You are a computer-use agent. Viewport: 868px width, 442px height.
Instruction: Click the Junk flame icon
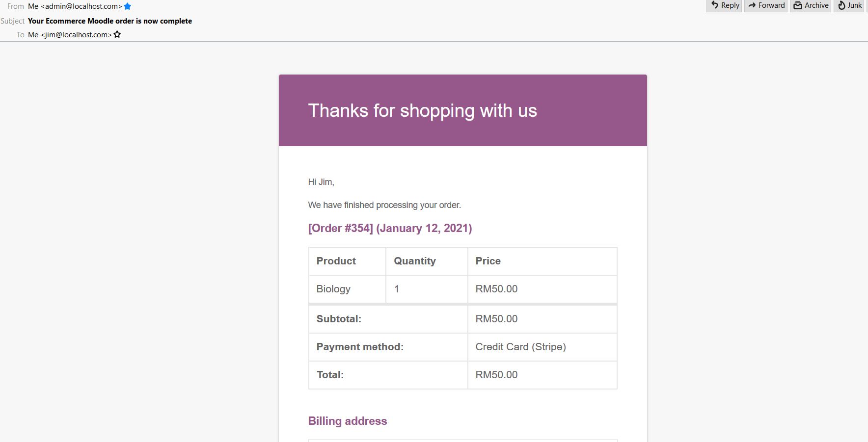pyautogui.click(x=841, y=5)
